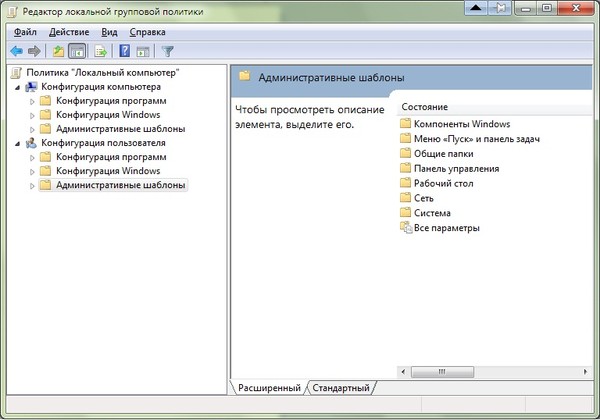Viewport: 600px width, 420px height.
Task: Open the 'Справка' menu
Action: (147, 32)
